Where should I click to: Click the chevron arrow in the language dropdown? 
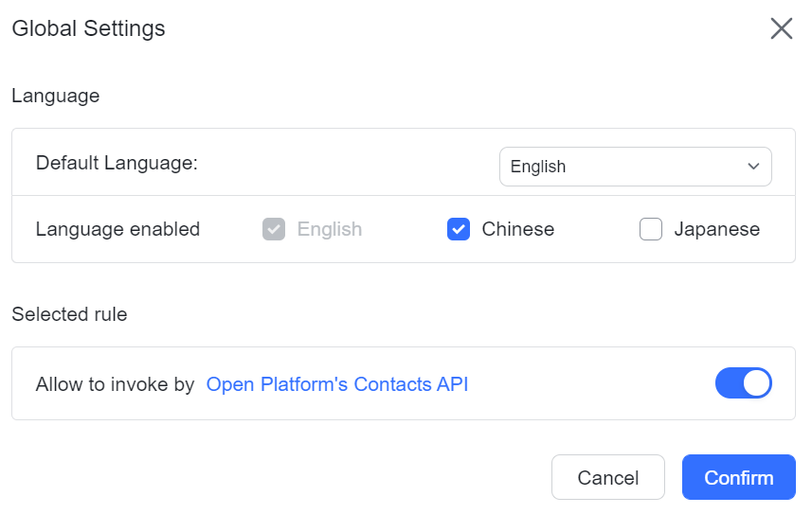coord(754,167)
